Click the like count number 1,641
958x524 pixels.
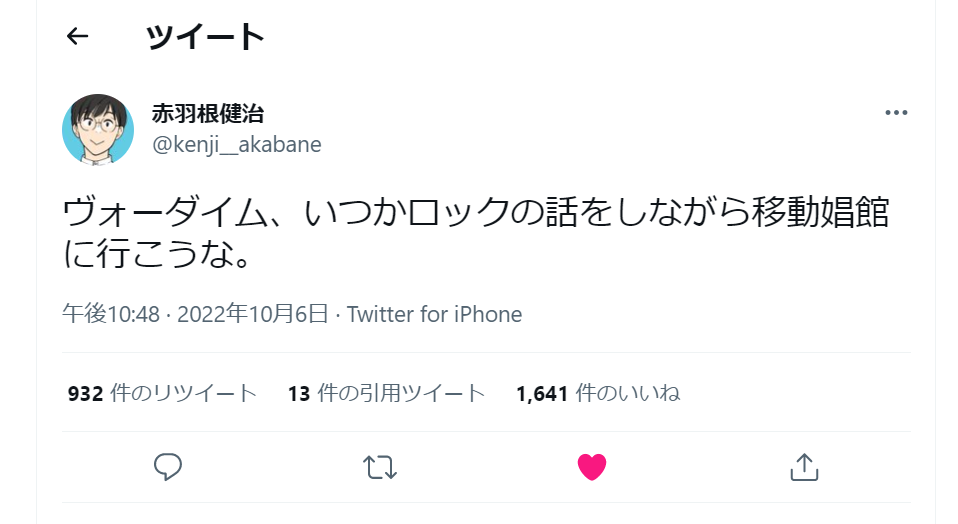pos(543,394)
